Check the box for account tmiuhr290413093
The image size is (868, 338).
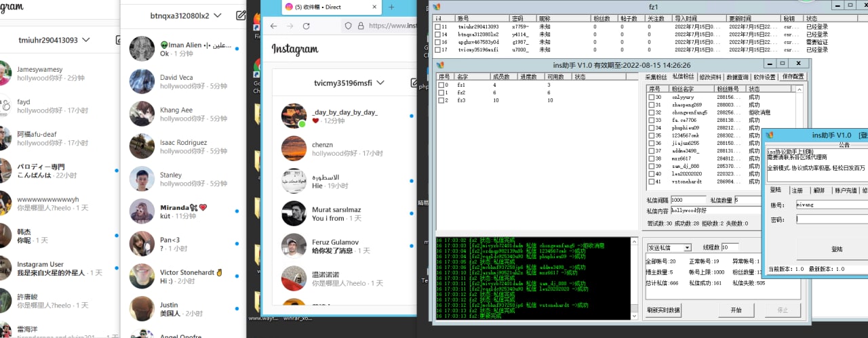click(439, 27)
